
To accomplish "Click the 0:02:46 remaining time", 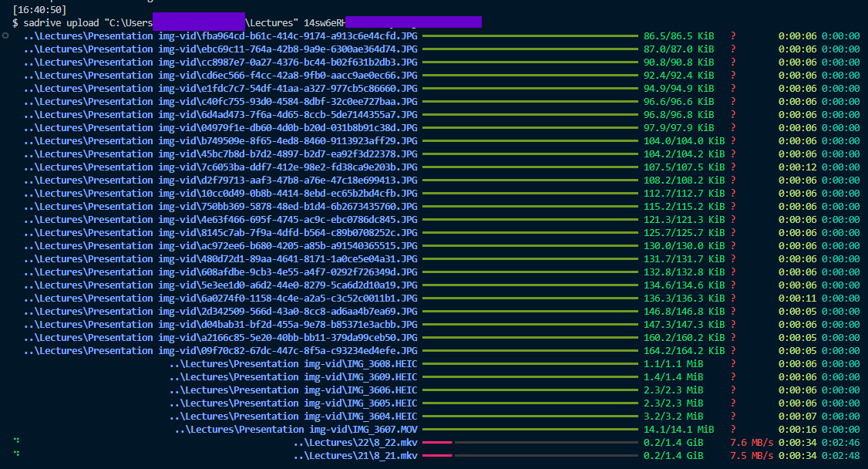I will click(x=841, y=443).
